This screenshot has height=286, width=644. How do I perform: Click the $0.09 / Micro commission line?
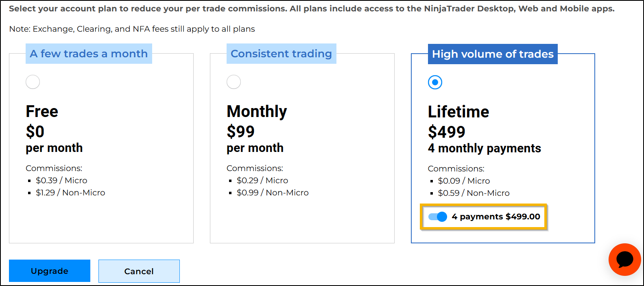click(x=464, y=181)
